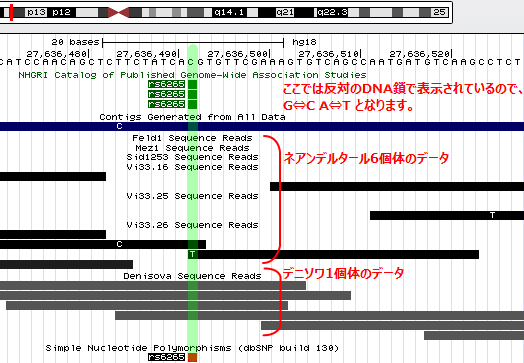Click the topmost Denisova read bar
524x363 pixels.
click(x=153, y=285)
